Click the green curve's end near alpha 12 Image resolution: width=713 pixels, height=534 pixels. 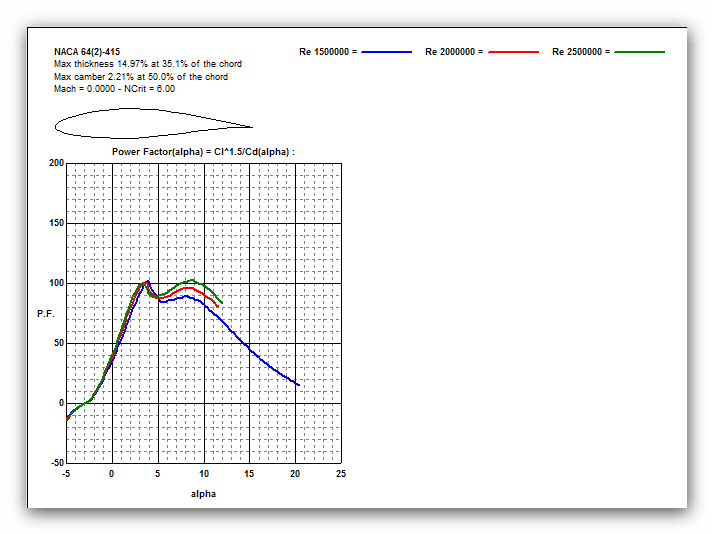[x=221, y=299]
